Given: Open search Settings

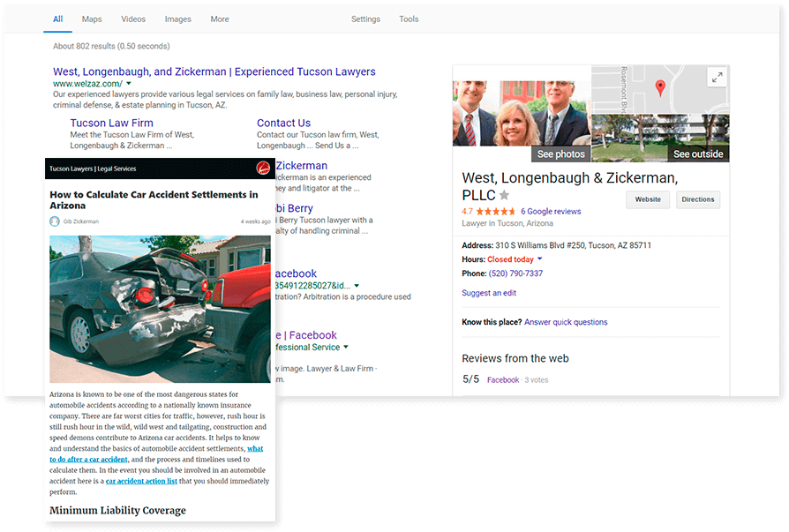Looking at the screenshot, I should point(365,19).
